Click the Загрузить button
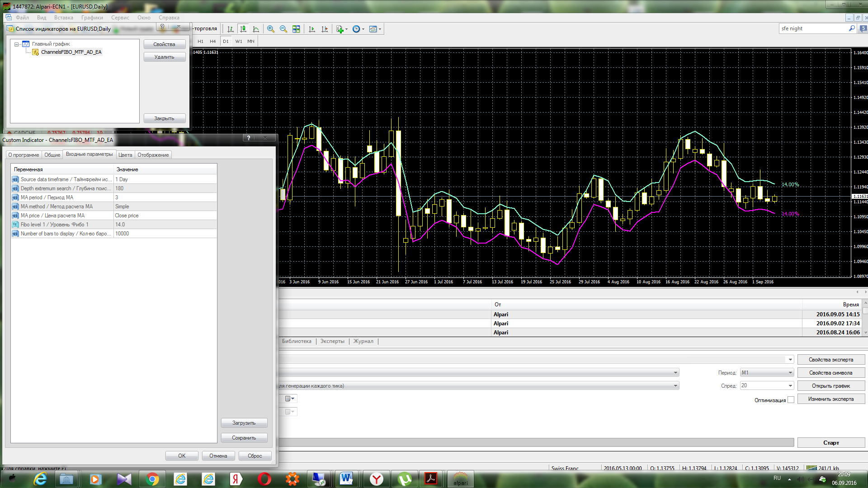868x488 pixels. 244,423
